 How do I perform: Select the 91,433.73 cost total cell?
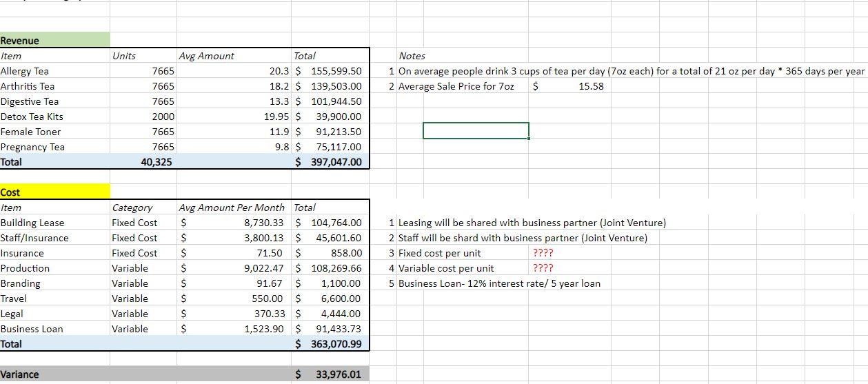point(330,329)
